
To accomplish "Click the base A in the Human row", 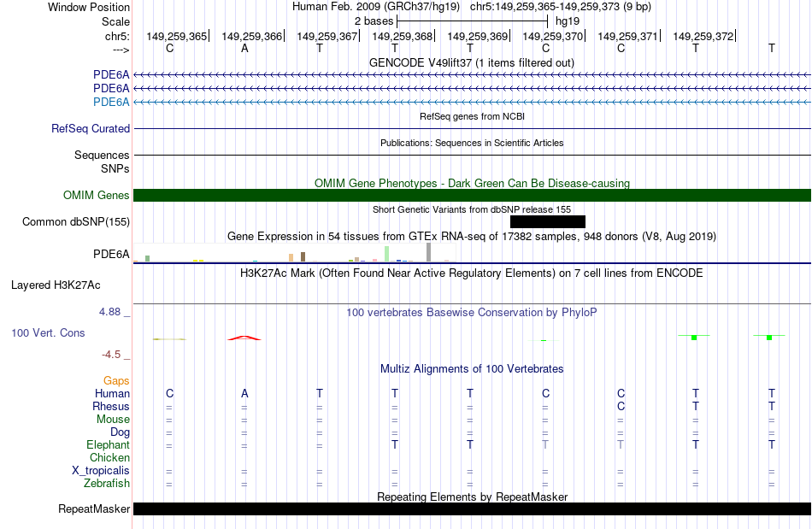I will 244,394.
